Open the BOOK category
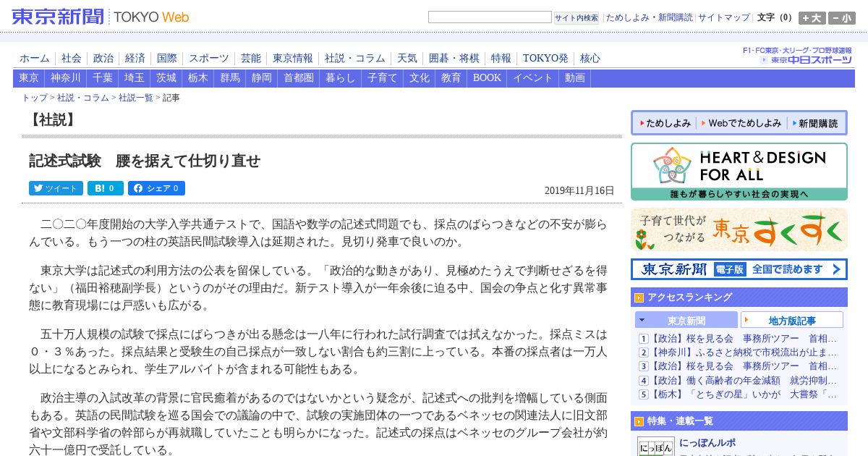868x456 pixels. click(x=487, y=78)
